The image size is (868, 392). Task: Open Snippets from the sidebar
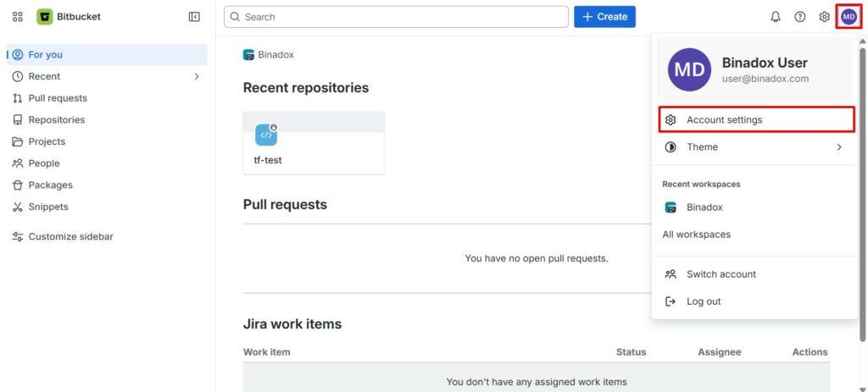tap(47, 207)
